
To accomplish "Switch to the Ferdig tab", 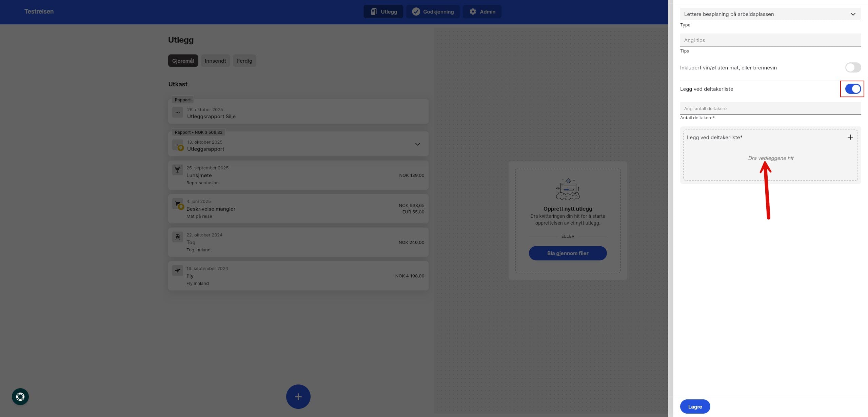I will pos(244,61).
